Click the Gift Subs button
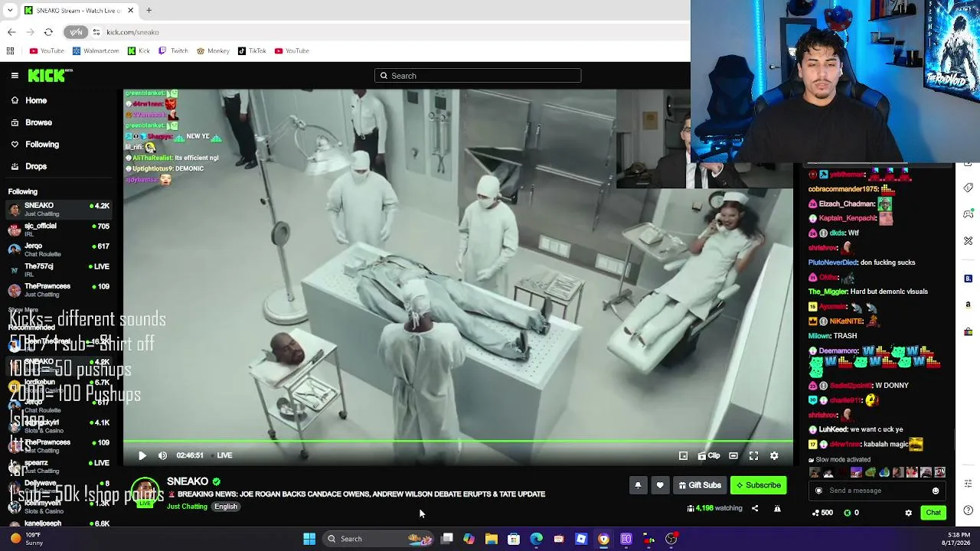This screenshot has width=980, height=551. (x=700, y=485)
